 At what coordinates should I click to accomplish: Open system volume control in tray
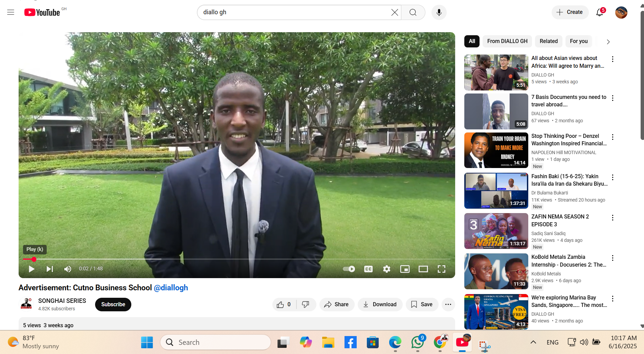tap(584, 342)
